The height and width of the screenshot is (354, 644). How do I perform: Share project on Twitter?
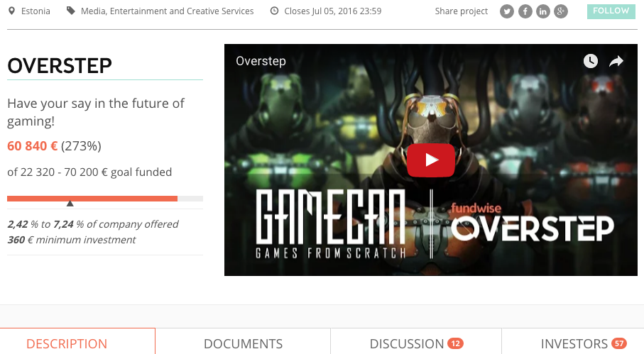507,11
